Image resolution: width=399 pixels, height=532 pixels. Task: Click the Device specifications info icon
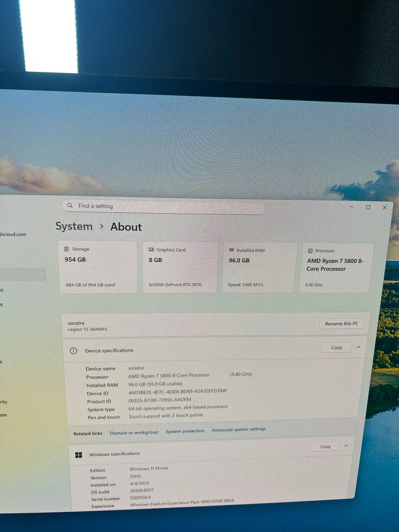pos(74,351)
